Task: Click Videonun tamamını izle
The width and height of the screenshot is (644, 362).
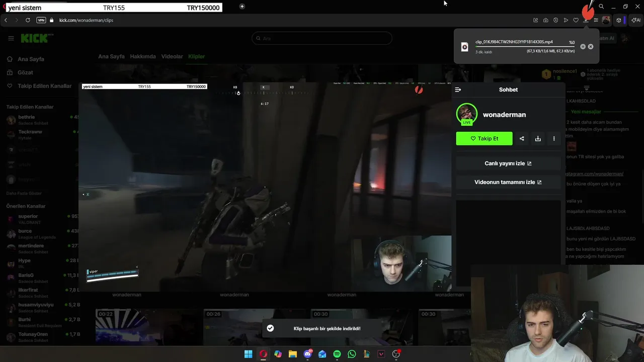Action: [508, 182]
